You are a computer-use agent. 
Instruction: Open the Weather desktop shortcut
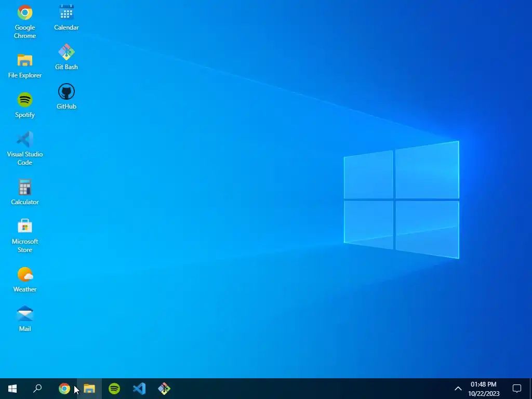[x=25, y=280]
